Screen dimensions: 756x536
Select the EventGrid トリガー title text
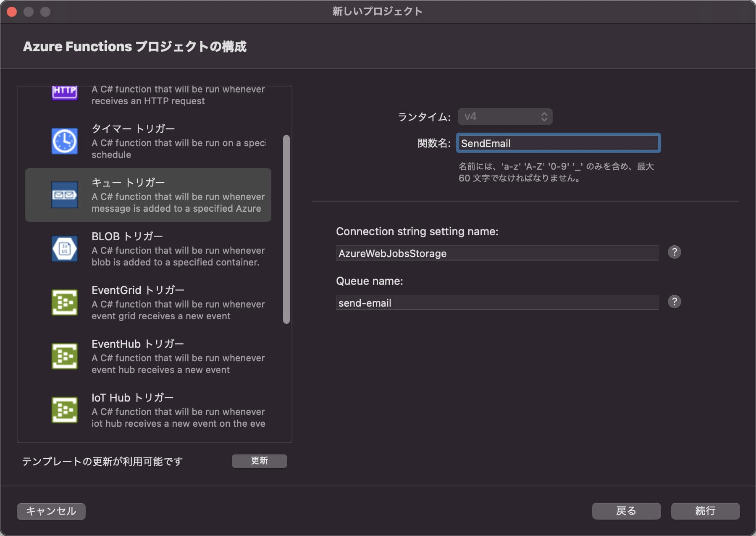click(138, 290)
